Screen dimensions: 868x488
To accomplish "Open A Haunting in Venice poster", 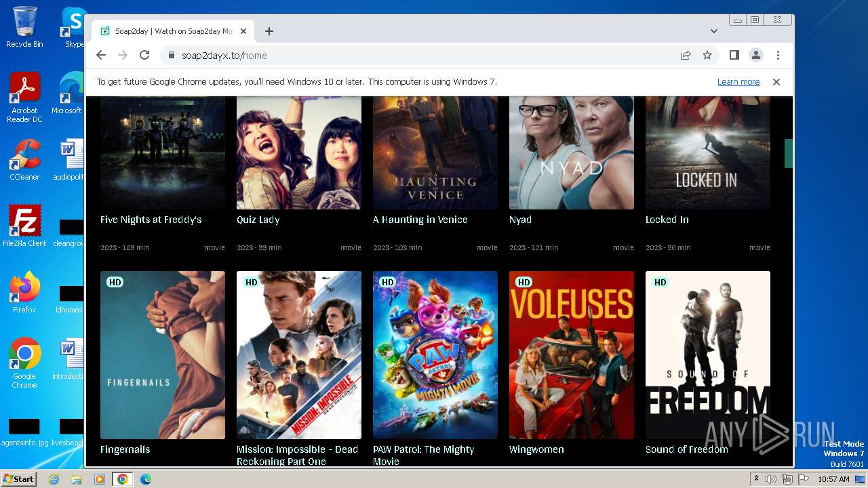I will pyautogui.click(x=435, y=152).
